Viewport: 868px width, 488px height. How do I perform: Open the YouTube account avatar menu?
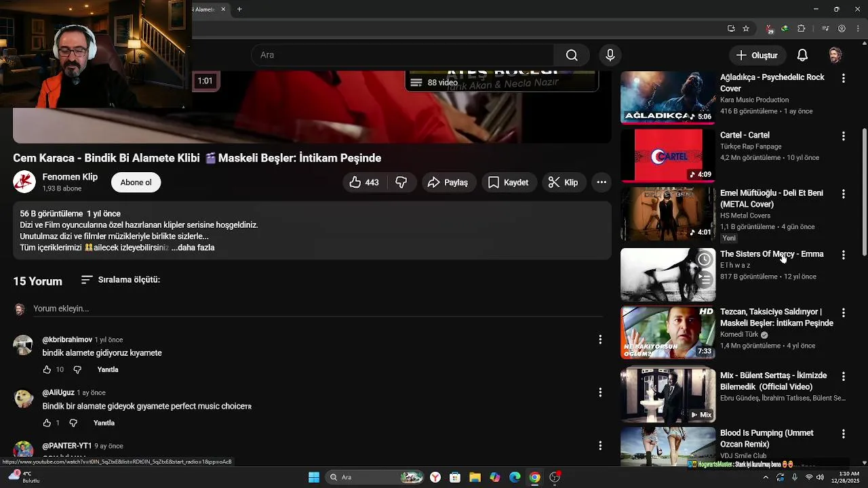(835, 55)
